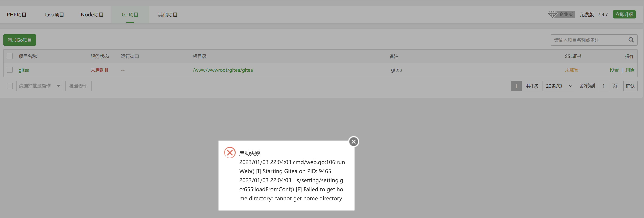Click the pause icon beside 未启动 status

(106, 70)
